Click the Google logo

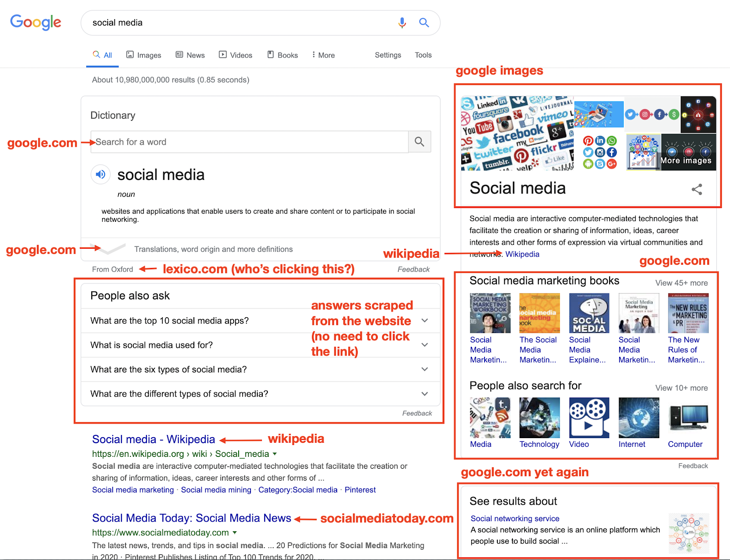tap(36, 22)
